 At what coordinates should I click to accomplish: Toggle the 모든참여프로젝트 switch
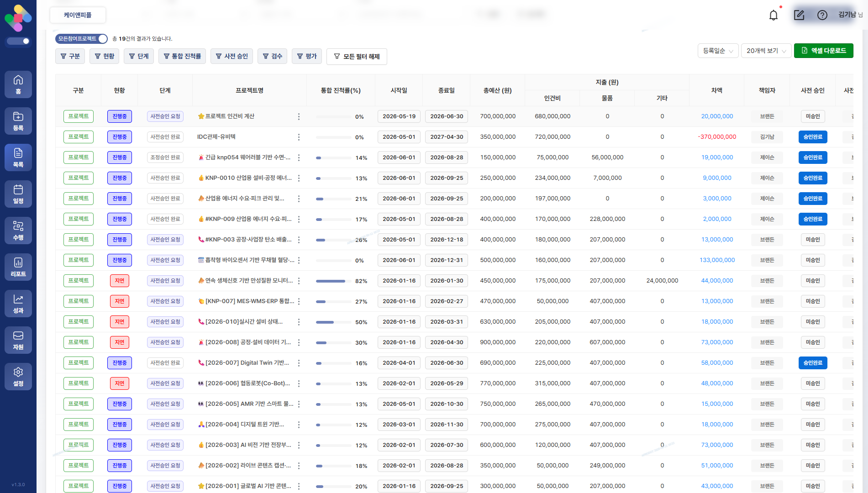click(81, 39)
